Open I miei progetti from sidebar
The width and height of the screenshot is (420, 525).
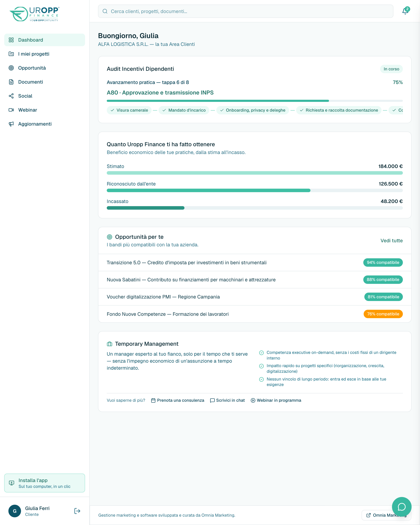click(x=45, y=54)
